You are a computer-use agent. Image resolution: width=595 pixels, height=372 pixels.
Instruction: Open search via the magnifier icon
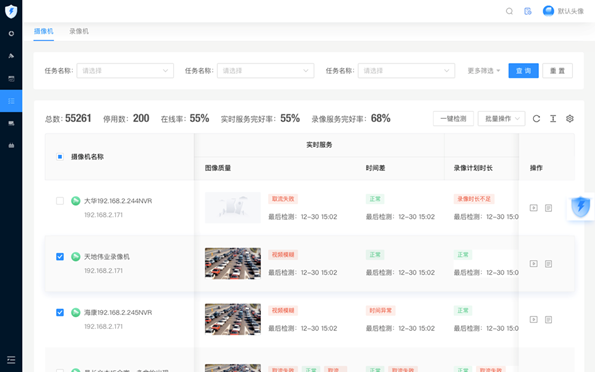coord(509,11)
